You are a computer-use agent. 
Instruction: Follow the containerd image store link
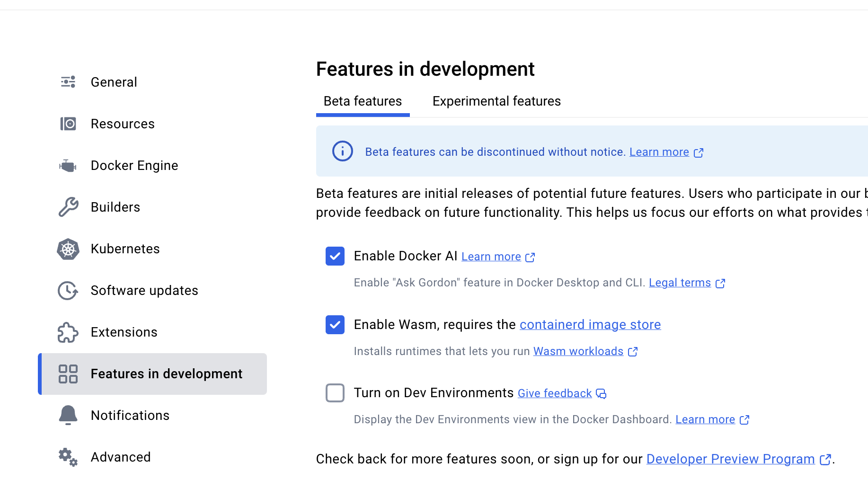click(590, 325)
